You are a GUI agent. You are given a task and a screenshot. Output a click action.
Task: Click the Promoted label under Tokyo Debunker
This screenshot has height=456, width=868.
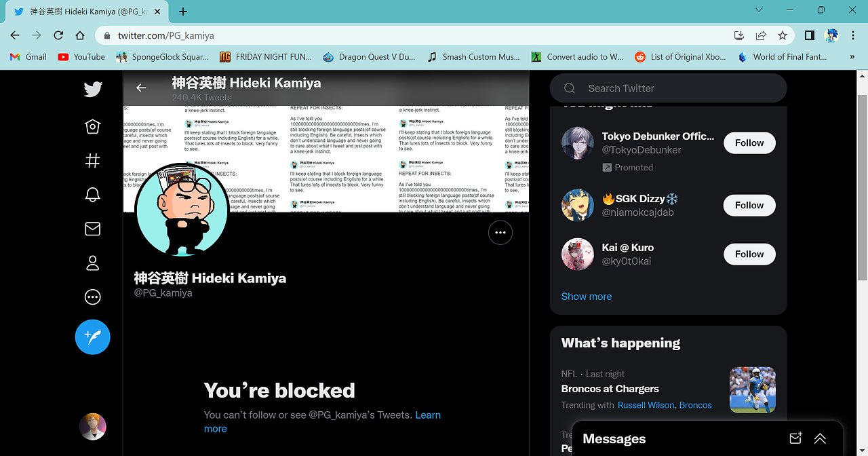click(x=627, y=168)
